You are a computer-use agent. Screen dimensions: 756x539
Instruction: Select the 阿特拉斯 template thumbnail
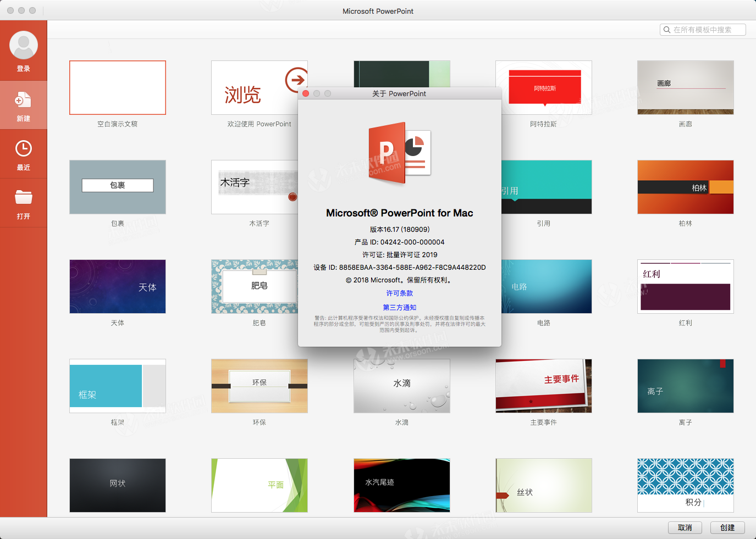[x=543, y=87]
